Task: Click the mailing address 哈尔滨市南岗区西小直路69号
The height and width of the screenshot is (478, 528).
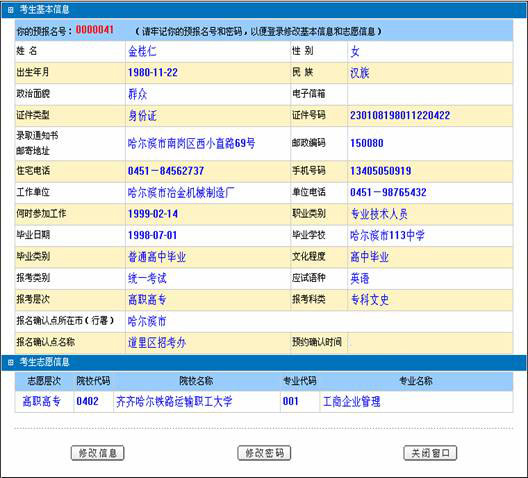Action: [x=191, y=144]
